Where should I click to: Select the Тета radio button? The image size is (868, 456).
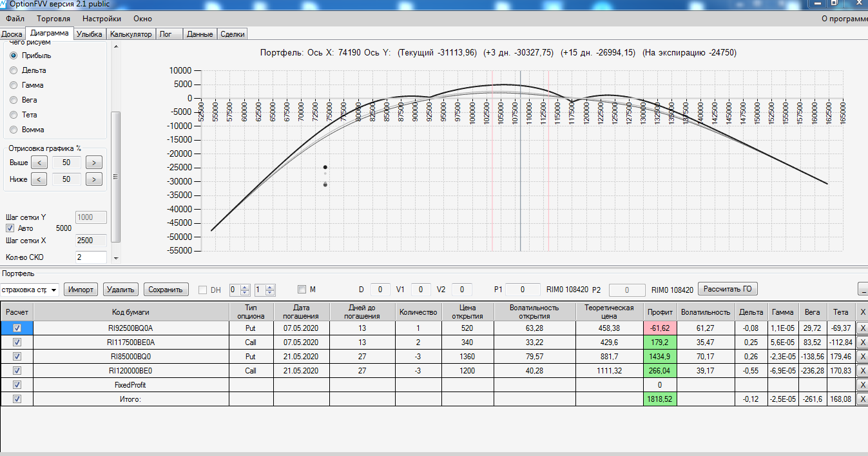point(14,115)
